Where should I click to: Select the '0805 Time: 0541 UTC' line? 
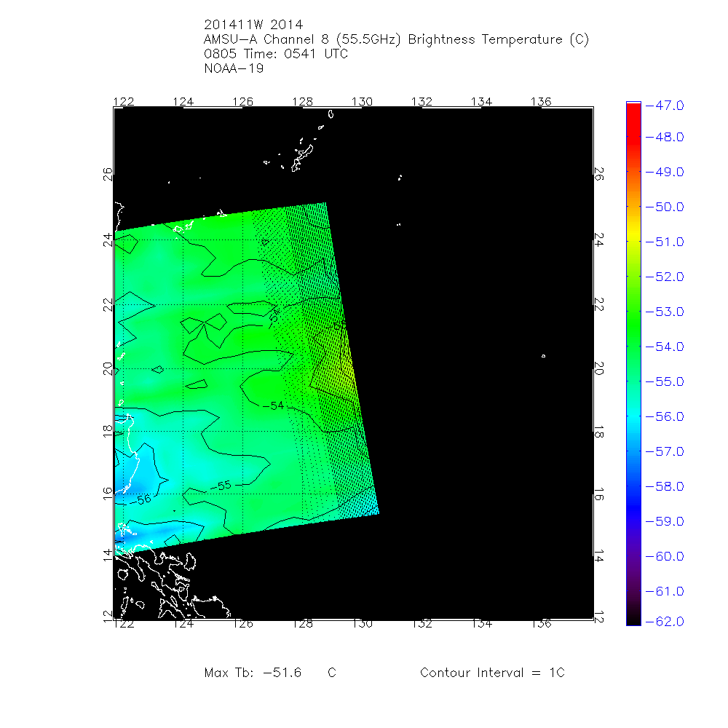(x=276, y=54)
